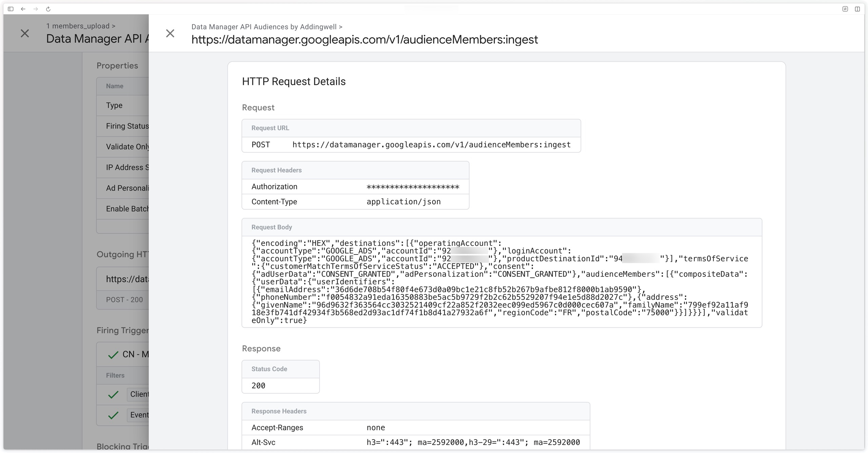868x453 pixels.
Task: Go back with the browser back arrow
Action: pos(23,9)
